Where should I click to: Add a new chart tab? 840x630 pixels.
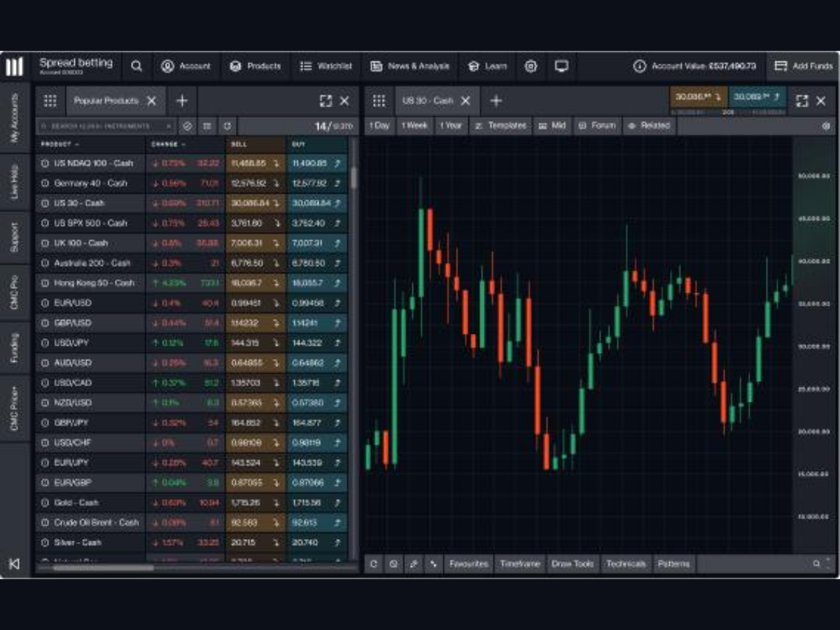click(496, 101)
